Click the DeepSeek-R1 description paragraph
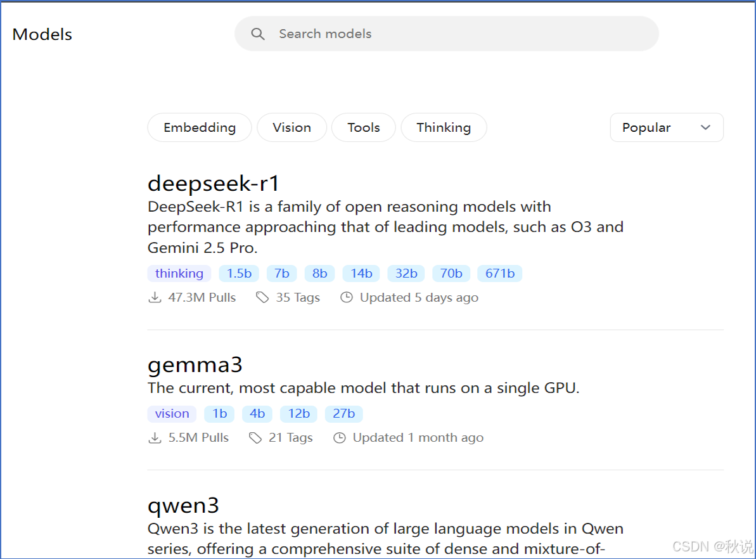This screenshot has height=559, width=756. (x=385, y=227)
